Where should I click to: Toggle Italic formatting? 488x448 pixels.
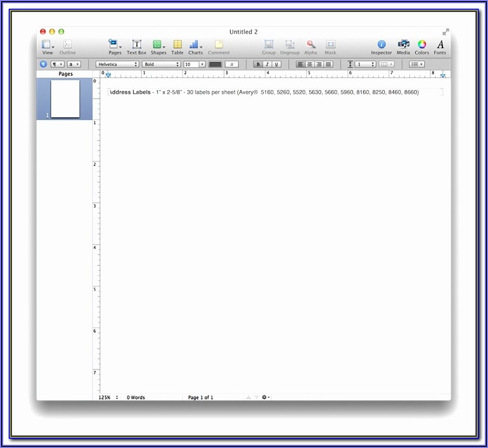[267, 64]
